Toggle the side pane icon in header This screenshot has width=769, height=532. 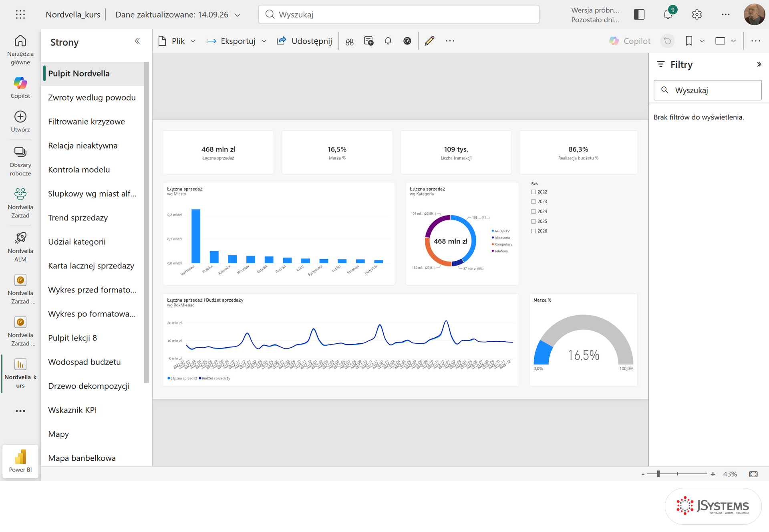click(x=639, y=14)
